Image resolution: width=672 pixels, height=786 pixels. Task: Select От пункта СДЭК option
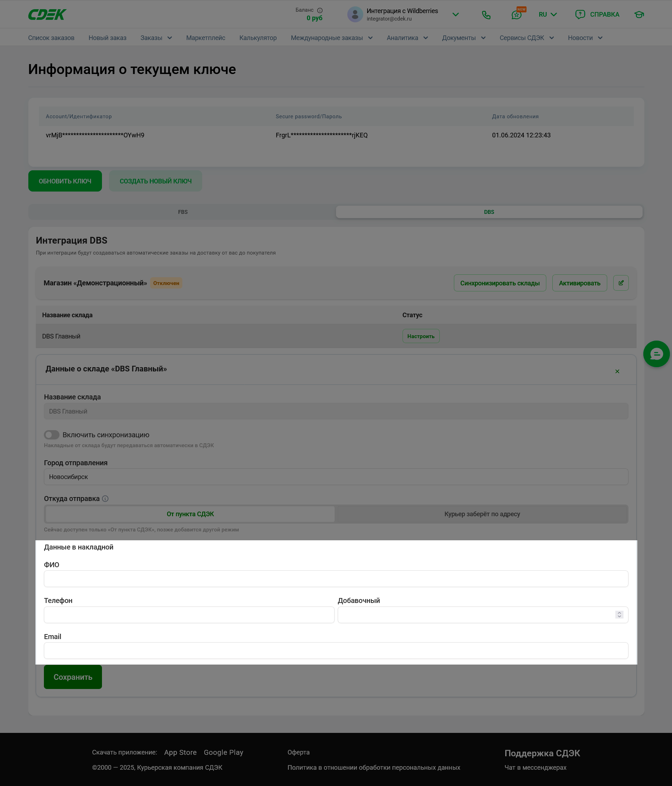190,514
